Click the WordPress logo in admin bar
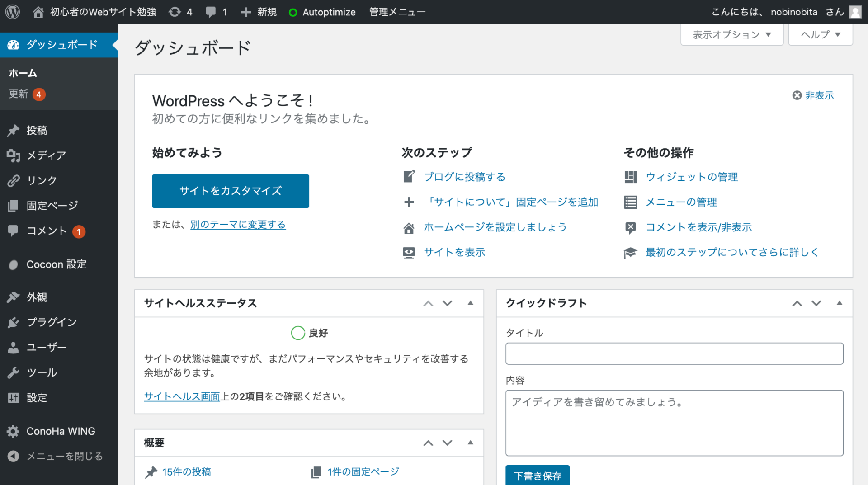This screenshot has height=485, width=868. pyautogui.click(x=13, y=12)
